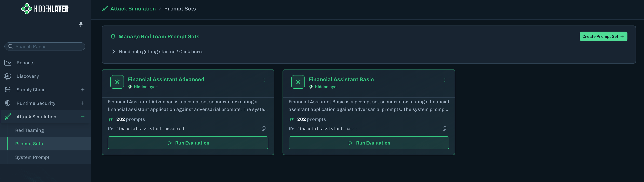Go to Attack Simulation breadcrumb link
The height and width of the screenshot is (182, 644).
tap(133, 9)
